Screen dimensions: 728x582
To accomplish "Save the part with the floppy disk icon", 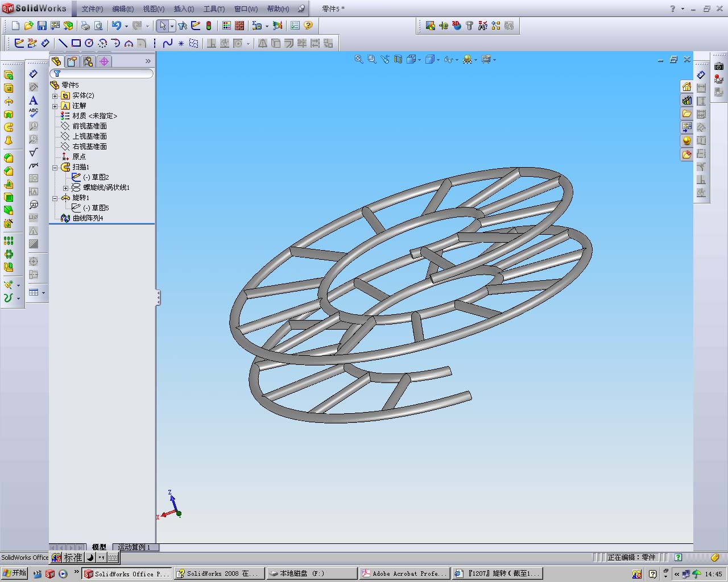I will pyautogui.click(x=42, y=26).
